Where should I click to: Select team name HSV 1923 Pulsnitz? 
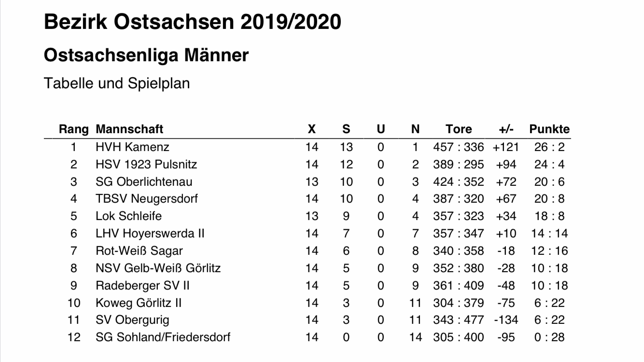pos(146,164)
